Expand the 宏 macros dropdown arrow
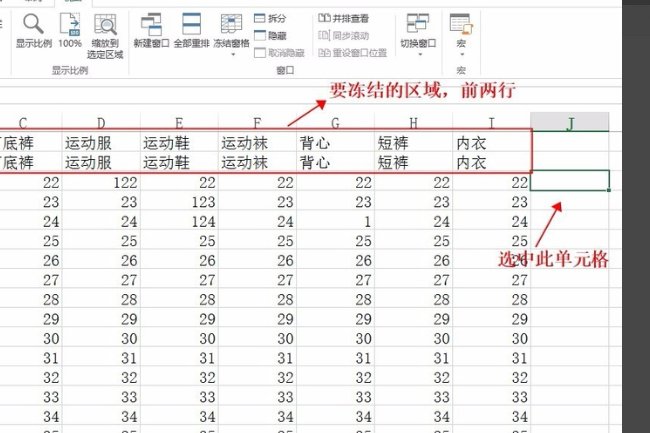The height and width of the screenshot is (433, 650). (x=462, y=54)
